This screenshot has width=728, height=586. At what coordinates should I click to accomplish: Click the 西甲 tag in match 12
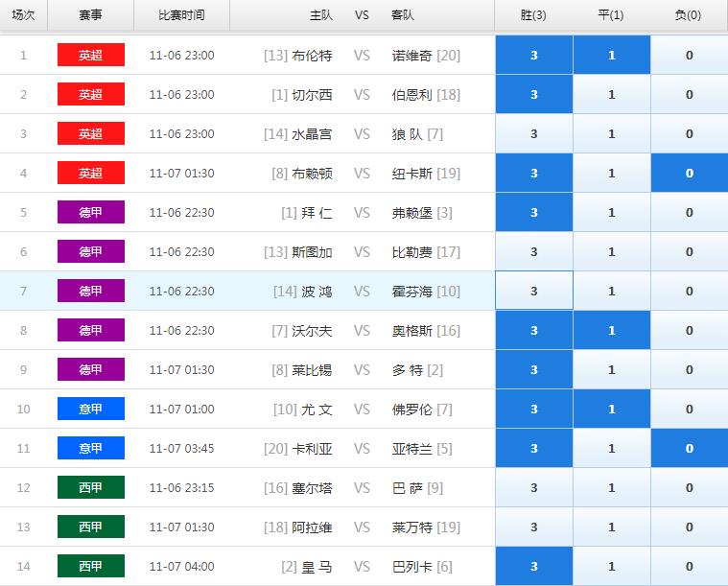tap(91, 487)
